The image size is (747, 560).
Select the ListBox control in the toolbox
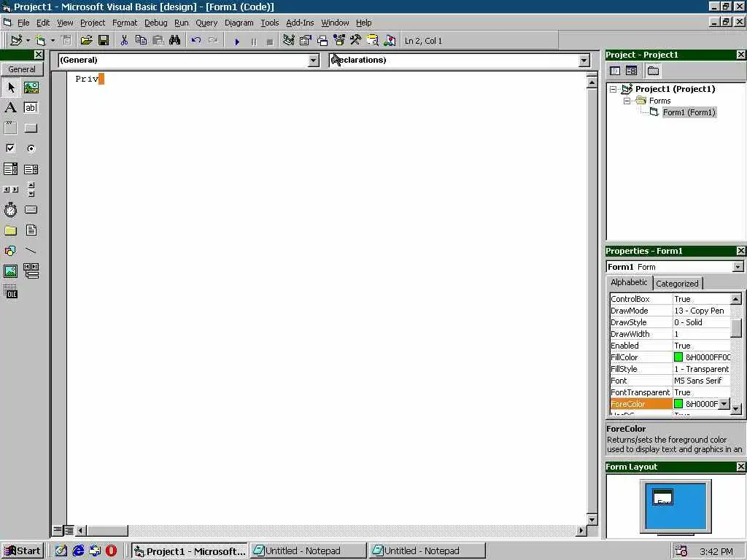coord(31,169)
